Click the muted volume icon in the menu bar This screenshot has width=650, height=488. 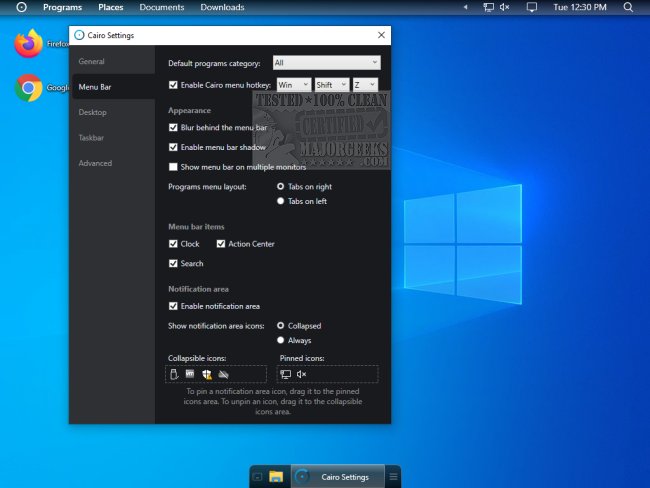click(x=504, y=7)
